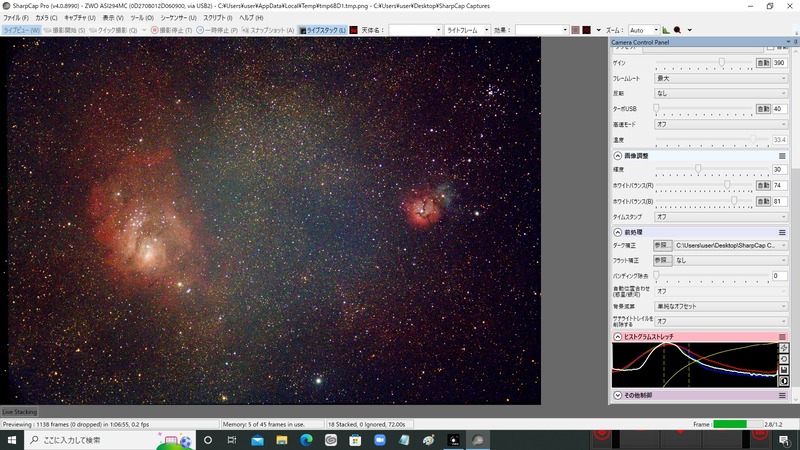Viewport: 800px width, 450px height.
Task: Open the タイムスタンプ dropdown
Action: pos(721,217)
